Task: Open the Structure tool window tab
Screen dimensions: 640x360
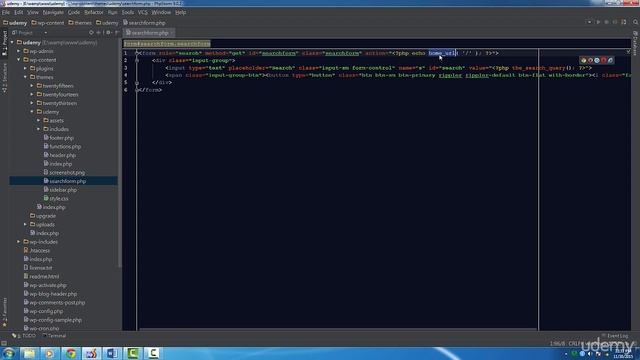Action: click(4, 78)
